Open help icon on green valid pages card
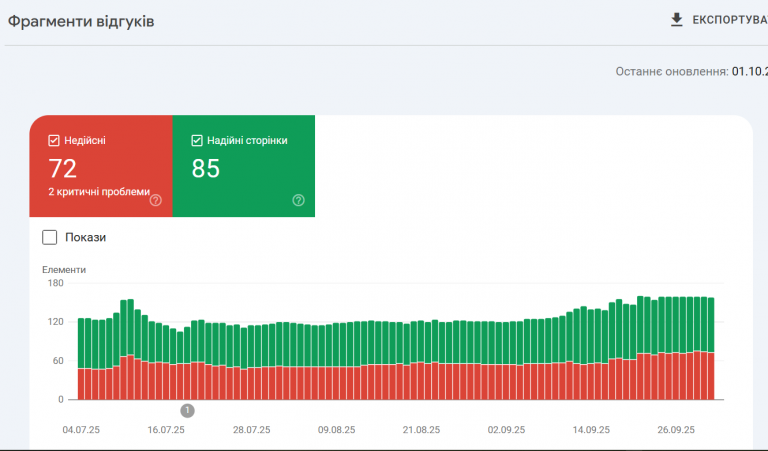This screenshot has width=768, height=451. tap(298, 200)
